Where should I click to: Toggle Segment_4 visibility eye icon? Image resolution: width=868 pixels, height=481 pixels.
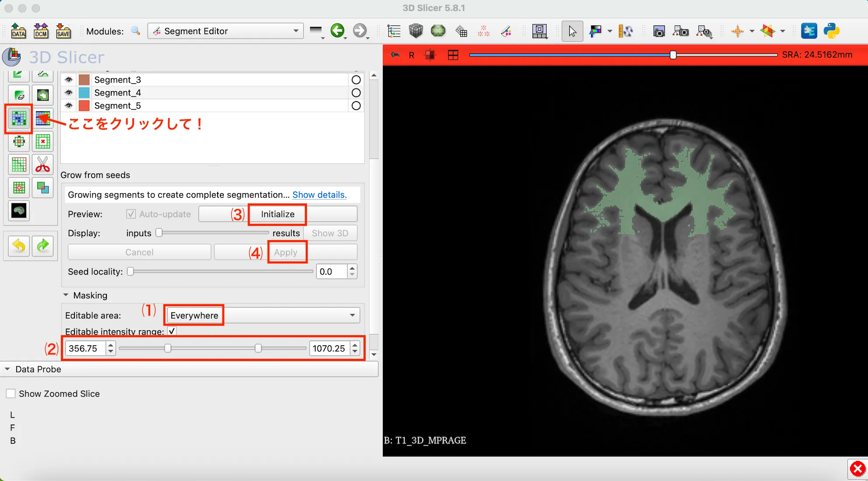68,92
